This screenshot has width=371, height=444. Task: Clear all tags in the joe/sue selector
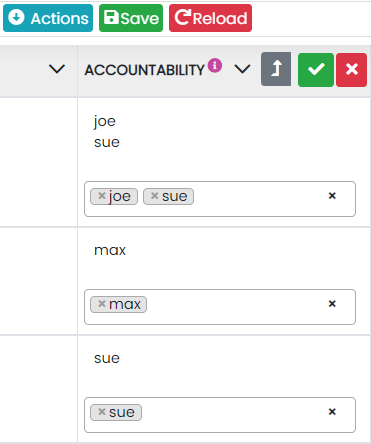(332, 196)
